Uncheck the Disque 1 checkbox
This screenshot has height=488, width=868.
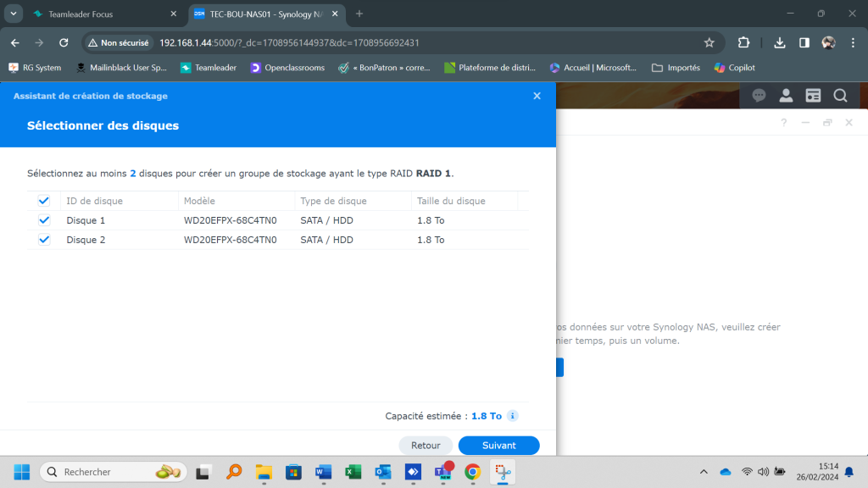44,220
